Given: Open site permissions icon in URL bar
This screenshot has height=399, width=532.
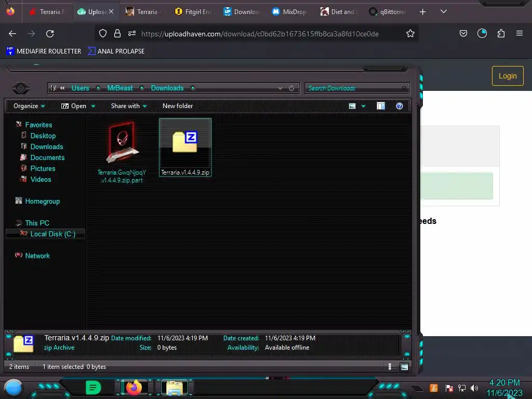Looking at the screenshot, I should click(x=132, y=33).
